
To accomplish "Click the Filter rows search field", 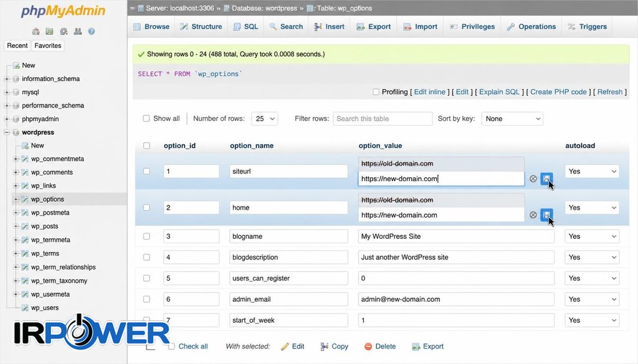I will [383, 119].
